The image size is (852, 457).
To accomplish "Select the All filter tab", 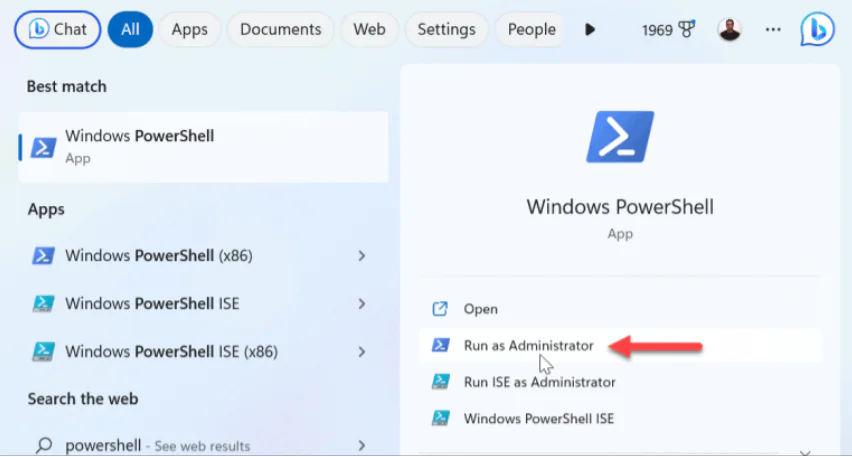I will click(x=130, y=29).
